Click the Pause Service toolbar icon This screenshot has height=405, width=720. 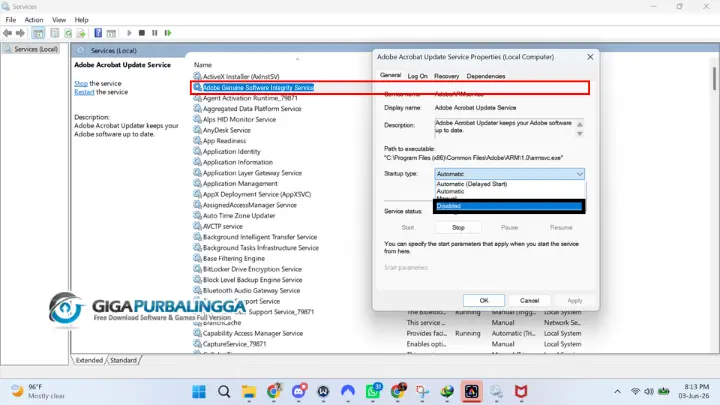point(155,33)
